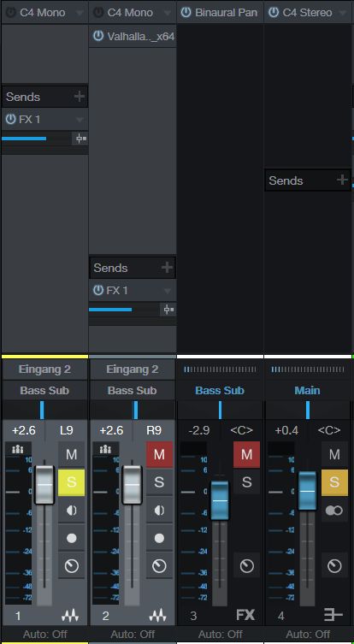
Task: Edit -2.9 volume value on channel 3
Action: (198, 430)
